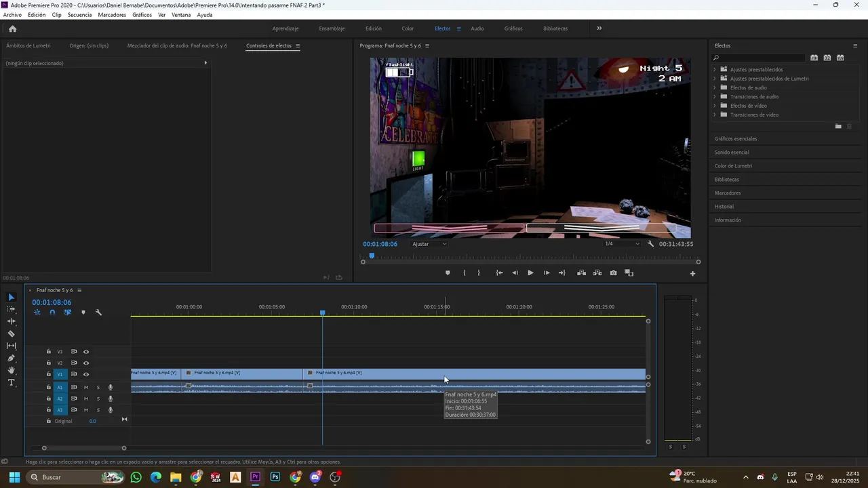Select the Track Select Forward tool
This screenshot has width=868, height=488.
tap(11, 309)
